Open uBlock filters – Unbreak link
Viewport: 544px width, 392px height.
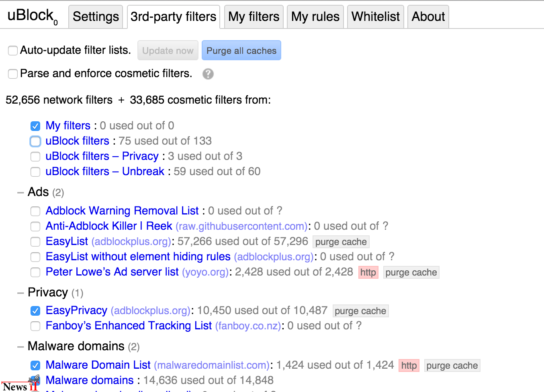(105, 171)
